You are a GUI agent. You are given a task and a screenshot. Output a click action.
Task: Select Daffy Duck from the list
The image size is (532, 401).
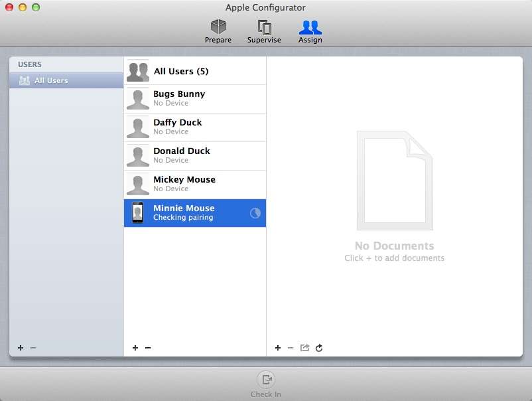192,127
